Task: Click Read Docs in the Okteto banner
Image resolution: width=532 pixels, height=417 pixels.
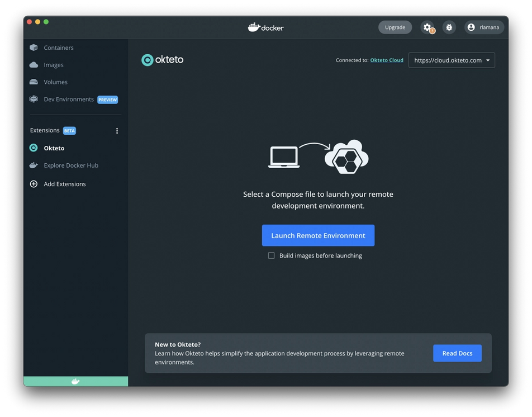Action: [x=457, y=353]
